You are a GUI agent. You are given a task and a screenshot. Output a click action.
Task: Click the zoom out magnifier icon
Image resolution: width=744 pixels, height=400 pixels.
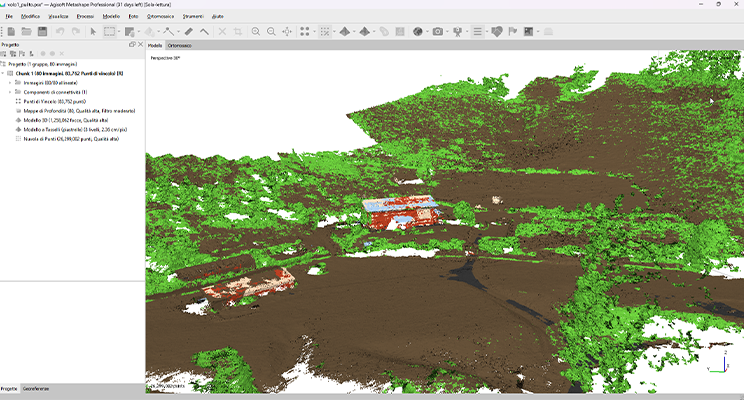[271, 32]
